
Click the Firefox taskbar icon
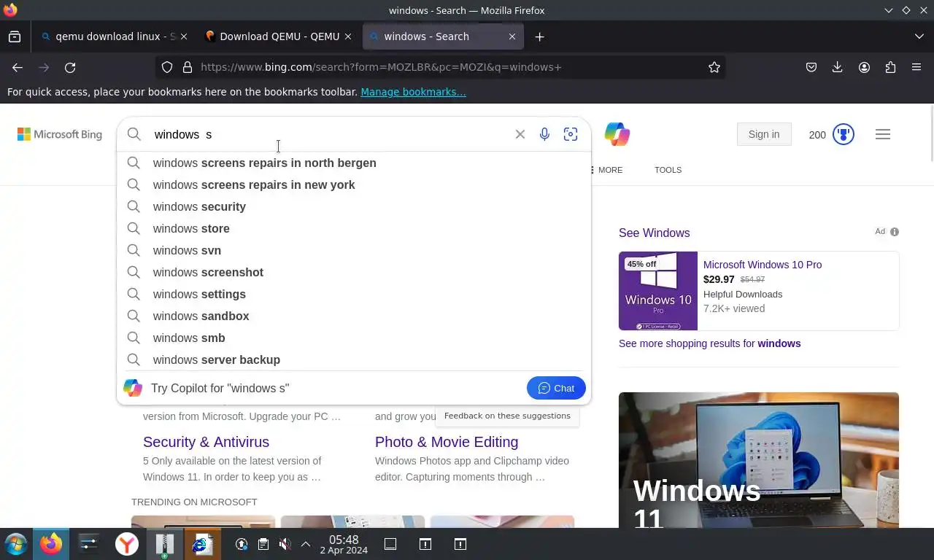[x=51, y=544]
